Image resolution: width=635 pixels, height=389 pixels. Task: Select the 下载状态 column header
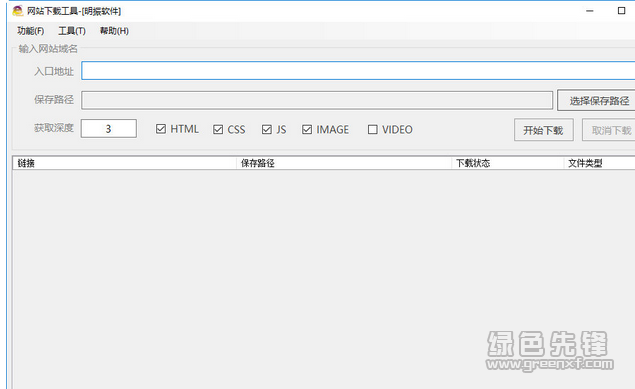pos(508,163)
